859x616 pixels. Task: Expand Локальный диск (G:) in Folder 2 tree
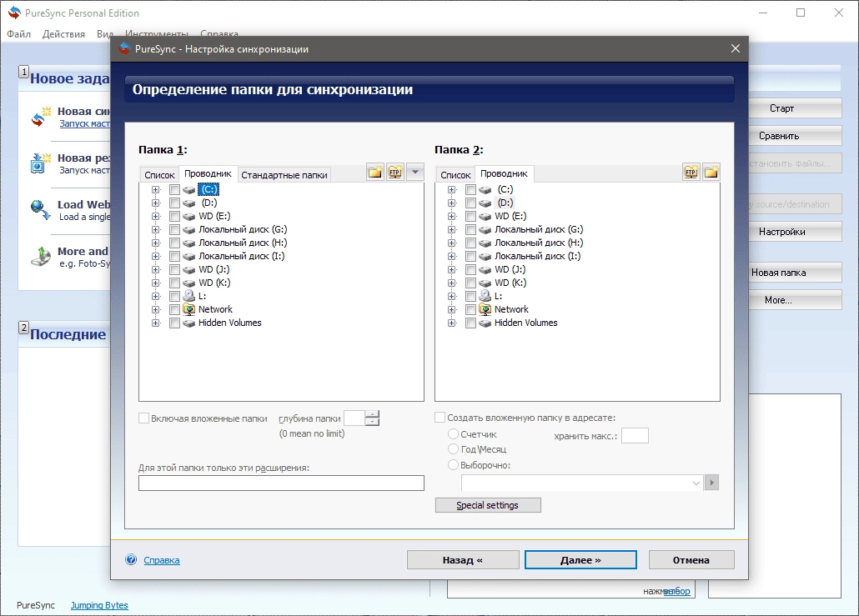point(451,229)
